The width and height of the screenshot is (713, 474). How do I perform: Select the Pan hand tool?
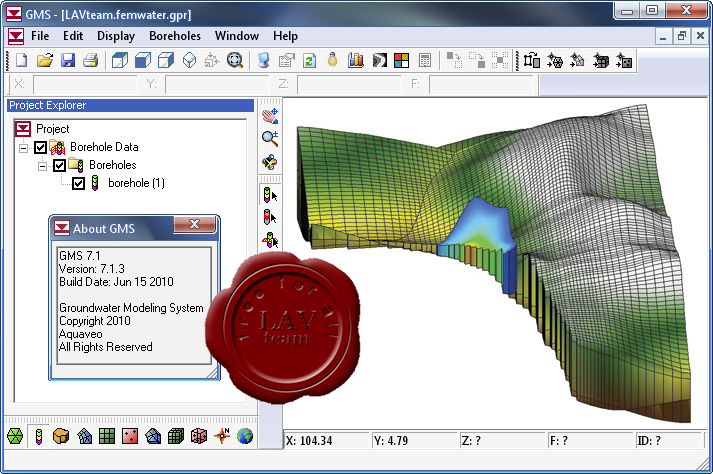coord(270,116)
